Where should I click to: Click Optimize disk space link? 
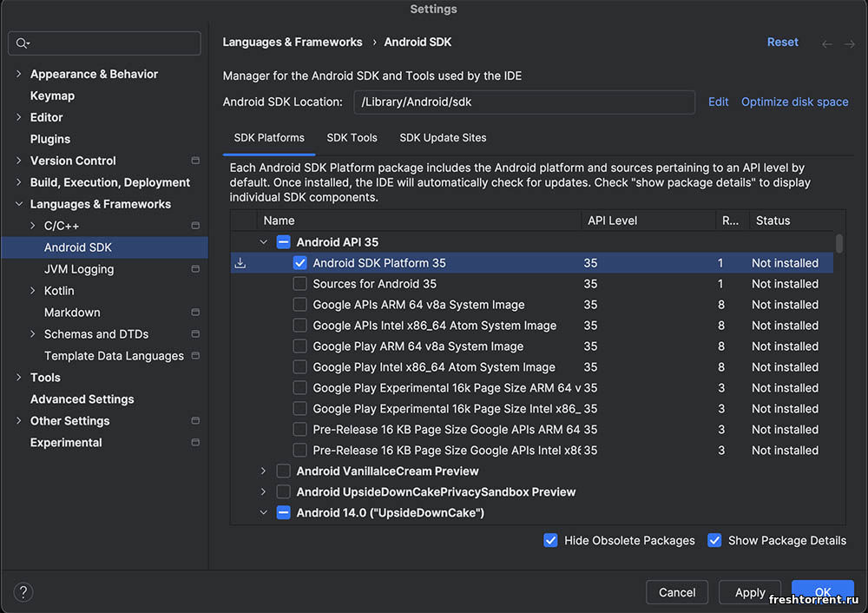[794, 102]
